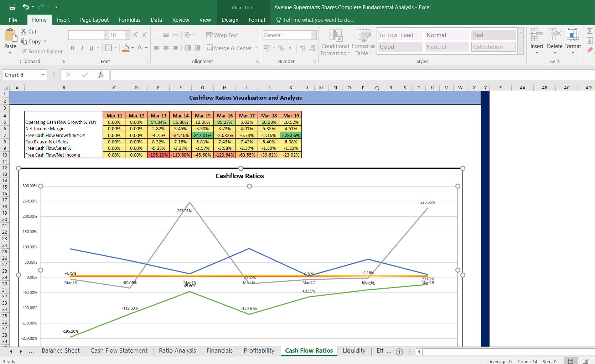Open the Liquidity sheet tab

[x=354, y=351]
